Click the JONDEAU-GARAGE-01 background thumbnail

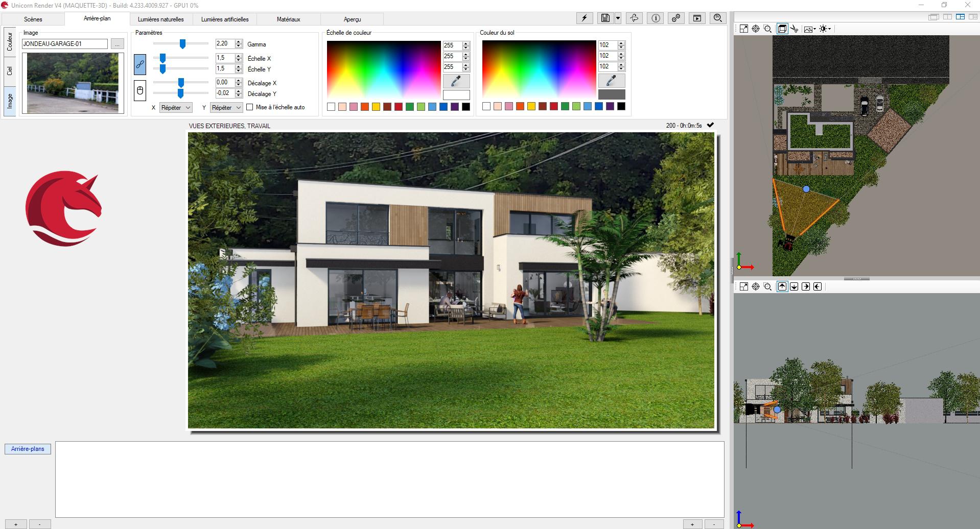73,83
